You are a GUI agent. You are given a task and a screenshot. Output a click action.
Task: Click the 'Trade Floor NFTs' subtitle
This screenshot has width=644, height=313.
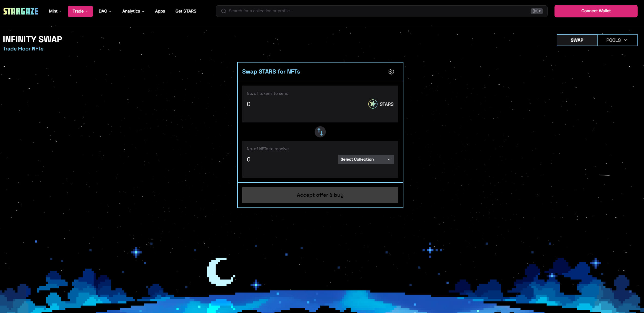(x=23, y=49)
